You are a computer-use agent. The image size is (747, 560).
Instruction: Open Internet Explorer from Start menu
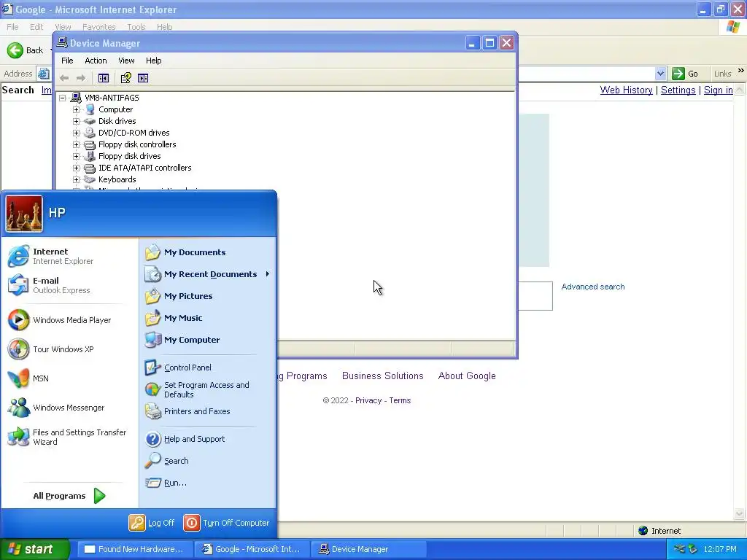pos(50,256)
